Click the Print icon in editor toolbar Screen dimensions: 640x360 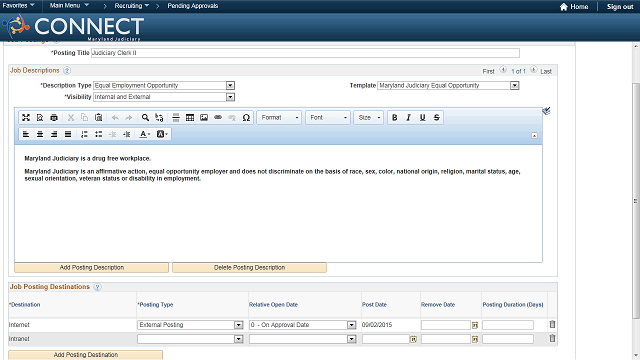(x=54, y=118)
